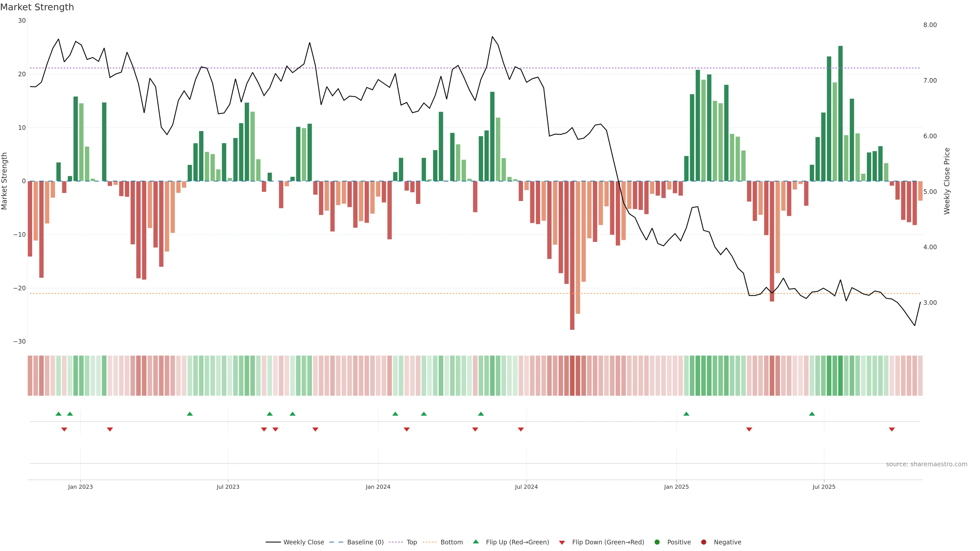Image resolution: width=980 pixels, height=551 pixels.
Task: Click the green Positive legend dot
Action: point(657,542)
